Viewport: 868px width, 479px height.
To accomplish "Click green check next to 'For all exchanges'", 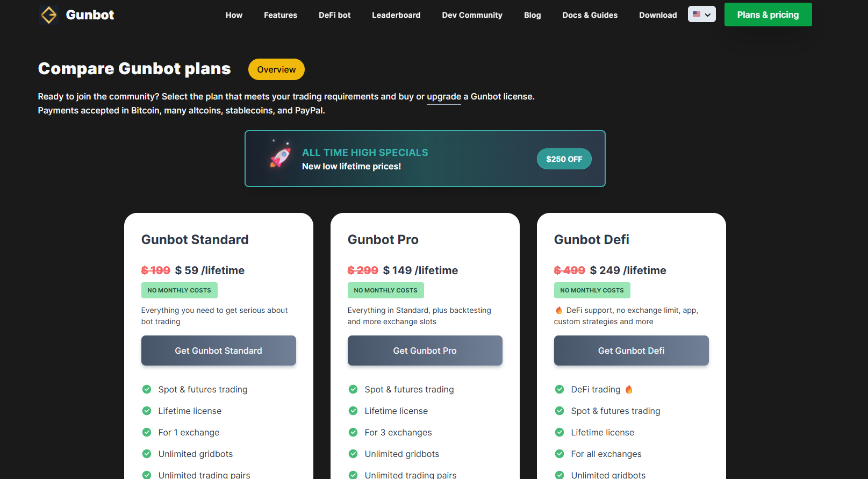I will (x=559, y=454).
